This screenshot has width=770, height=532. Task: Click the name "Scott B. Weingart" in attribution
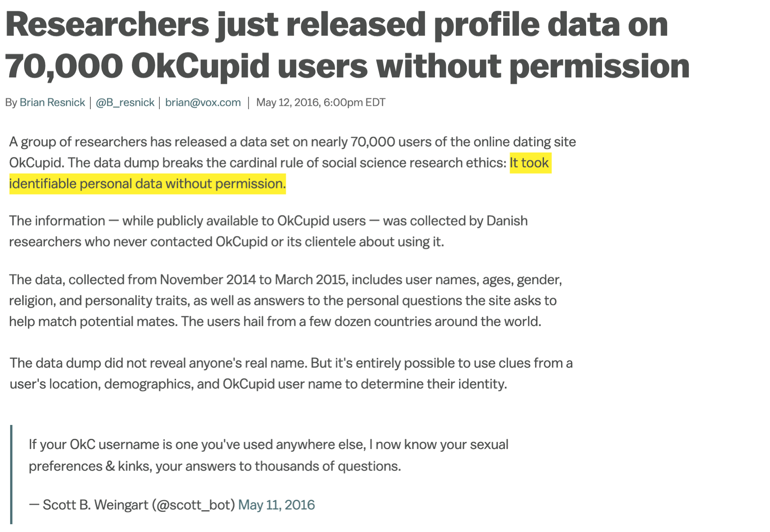point(95,505)
